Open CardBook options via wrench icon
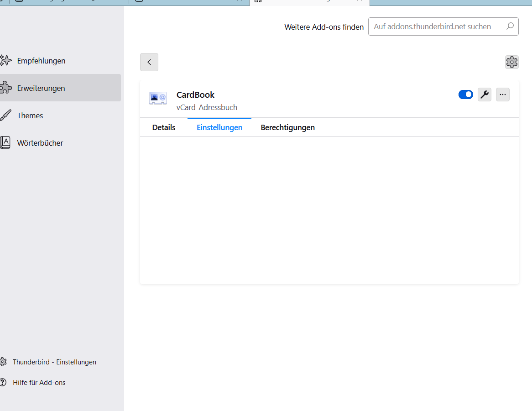Viewport: 532px width, 411px height. click(x=485, y=95)
